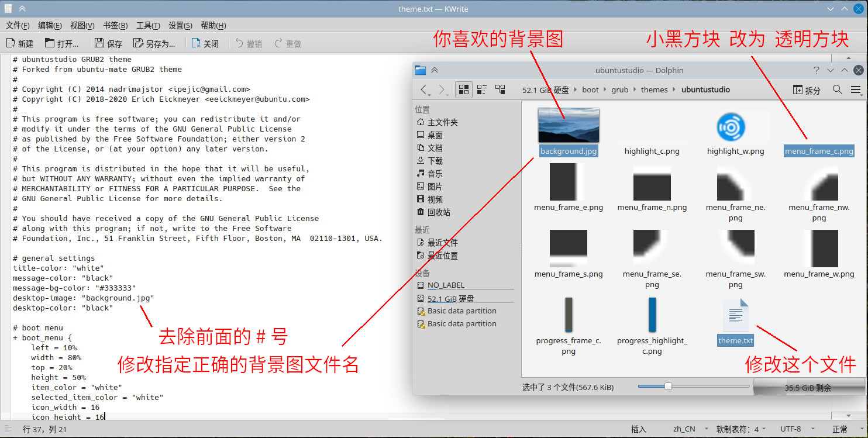
Task: Expand breadcrumb arrow after 'themes'
Action: point(674,89)
